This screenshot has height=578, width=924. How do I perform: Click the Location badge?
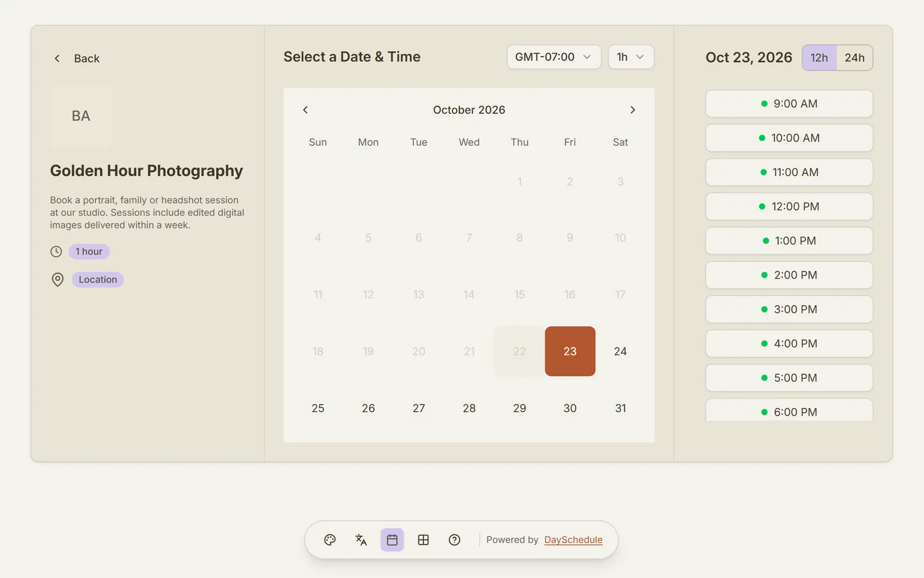coord(98,279)
